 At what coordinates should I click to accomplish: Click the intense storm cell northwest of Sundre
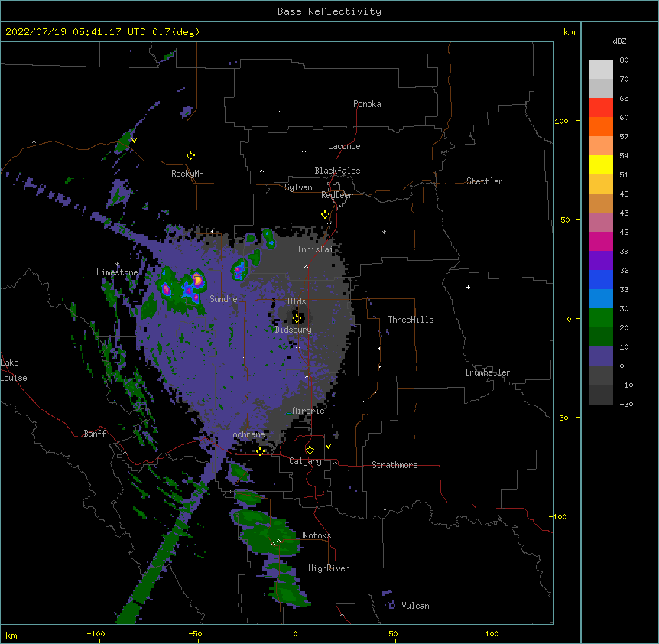pos(196,279)
